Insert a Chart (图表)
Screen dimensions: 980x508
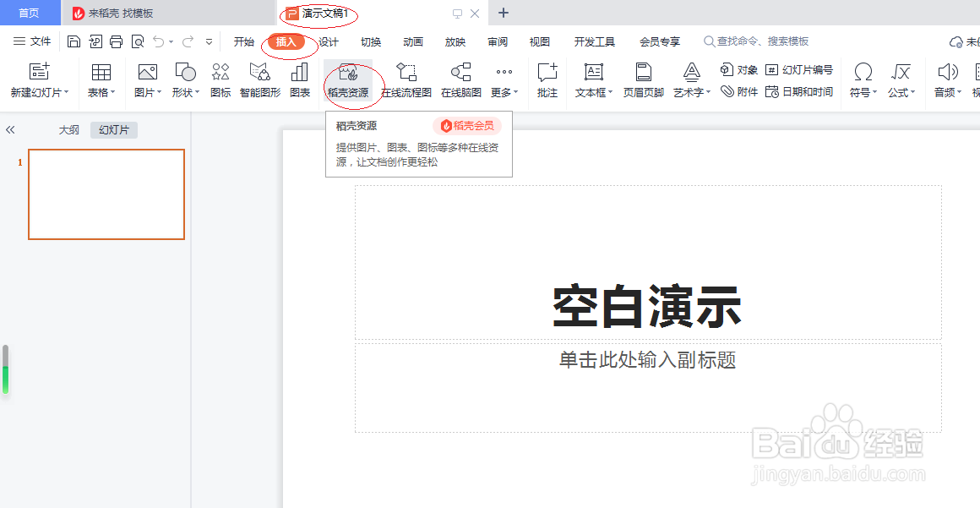[300, 79]
